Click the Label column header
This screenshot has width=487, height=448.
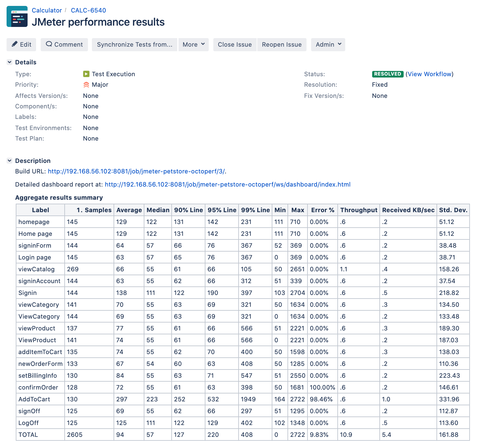pyautogui.click(x=40, y=210)
